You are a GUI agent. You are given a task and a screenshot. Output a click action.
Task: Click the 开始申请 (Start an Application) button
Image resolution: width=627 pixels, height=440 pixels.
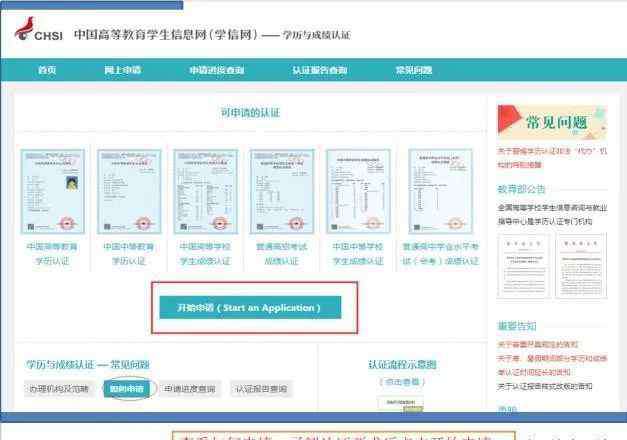[x=250, y=308]
